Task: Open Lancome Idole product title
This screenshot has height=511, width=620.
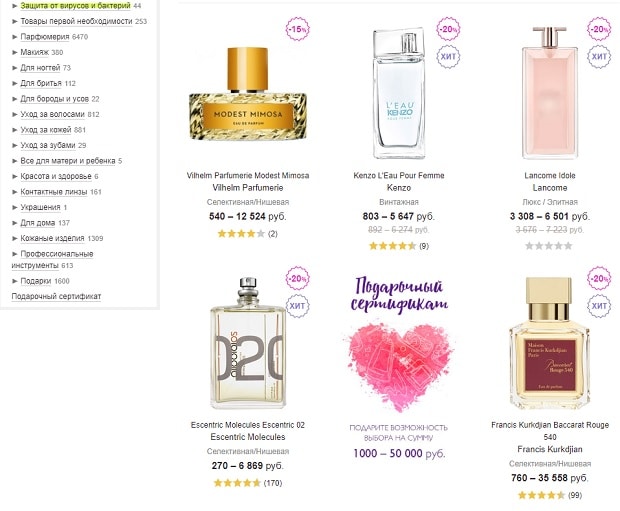Action: click(546, 175)
